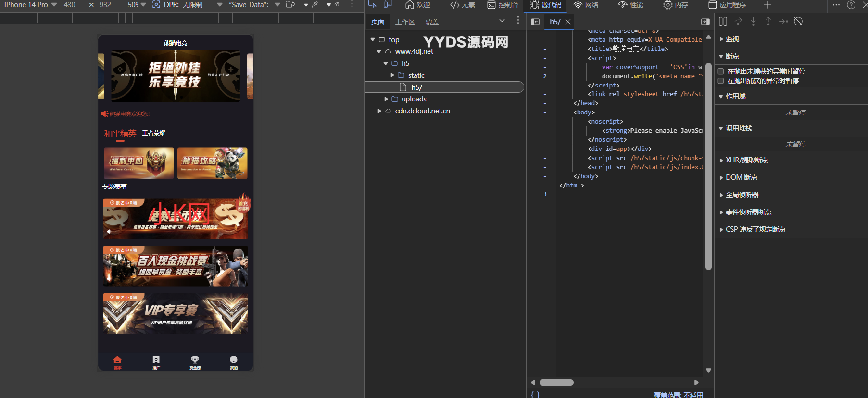868x398 pixels.
Task: Click the single step arrow-dot icon
Action: (x=783, y=22)
